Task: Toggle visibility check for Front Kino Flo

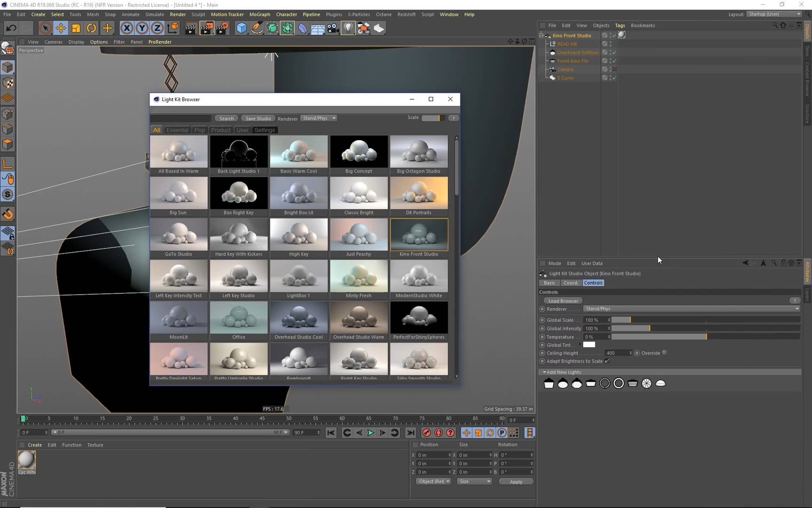Action: click(614, 61)
